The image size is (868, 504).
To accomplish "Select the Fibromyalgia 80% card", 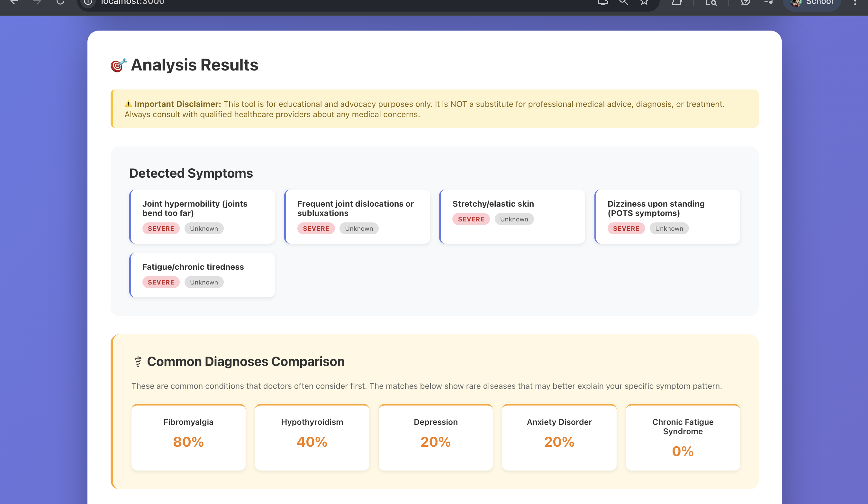I will pos(188,437).
